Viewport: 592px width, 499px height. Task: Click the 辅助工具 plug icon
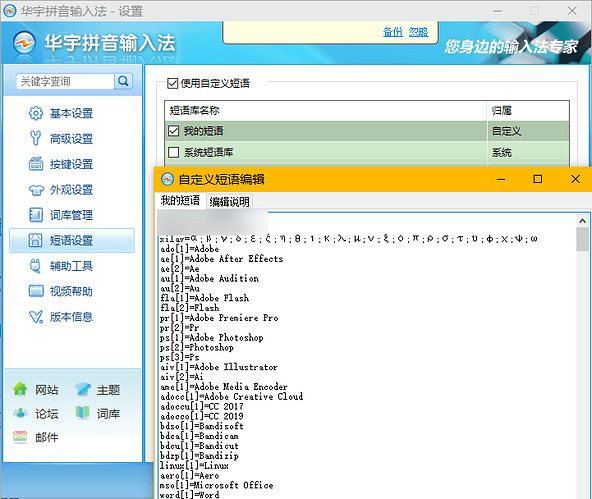click(x=35, y=266)
